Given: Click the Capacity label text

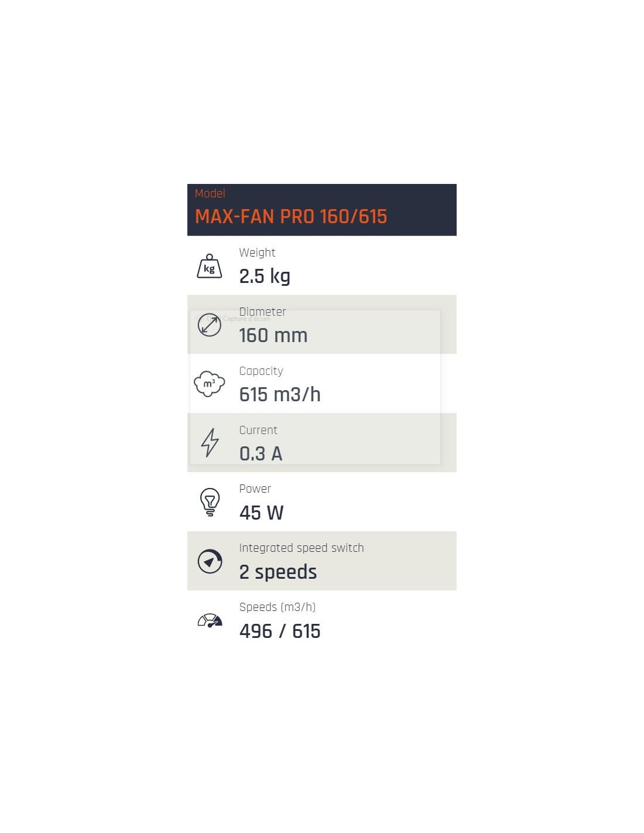Looking at the screenshot, I should 261,371.
